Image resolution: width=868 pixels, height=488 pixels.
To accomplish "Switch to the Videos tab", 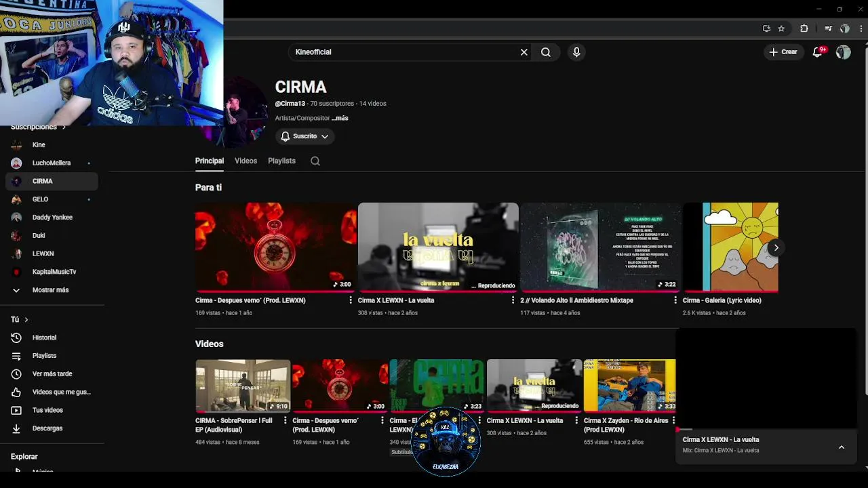I will (245, 161).
